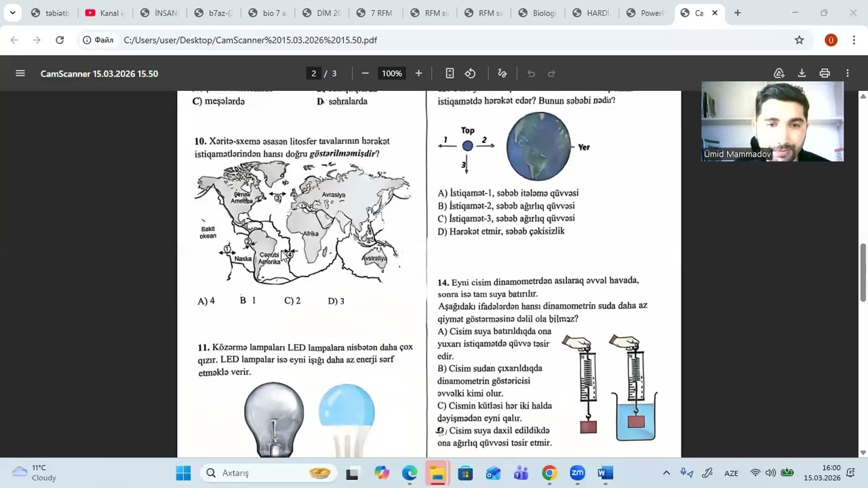This screenshot has width=868, height=488.
Task: Launch Copilot from the taskbar
Action: pyautogui.click(x=381, y=473)
